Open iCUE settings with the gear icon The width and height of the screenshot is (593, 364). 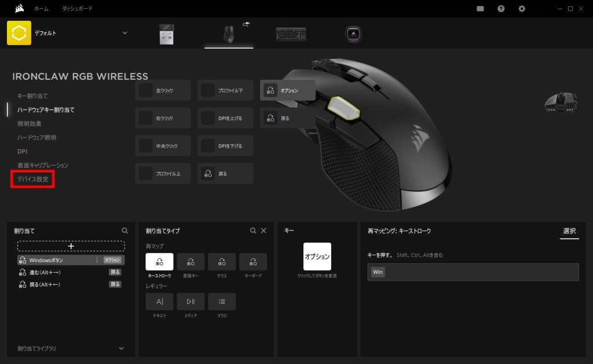(x=522, y=9)
